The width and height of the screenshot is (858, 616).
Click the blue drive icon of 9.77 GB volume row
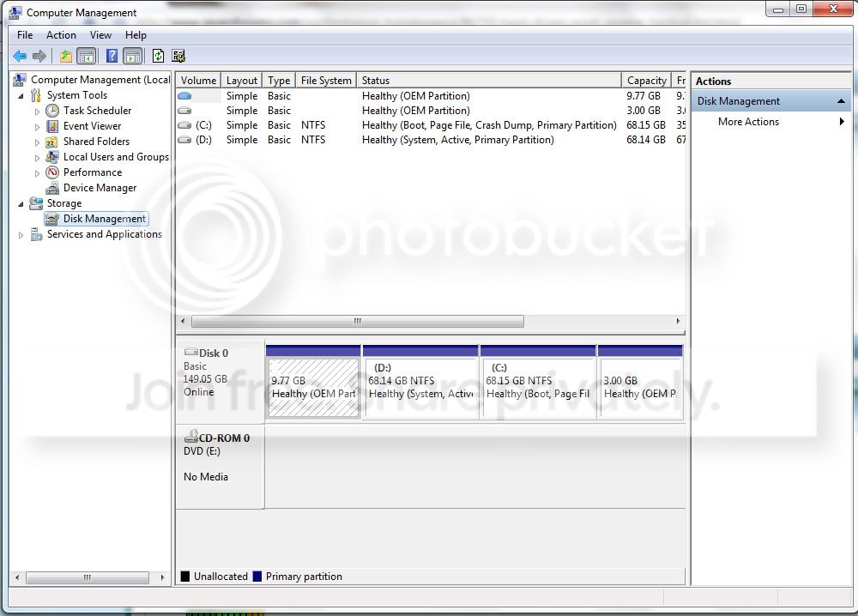(185, 96)
